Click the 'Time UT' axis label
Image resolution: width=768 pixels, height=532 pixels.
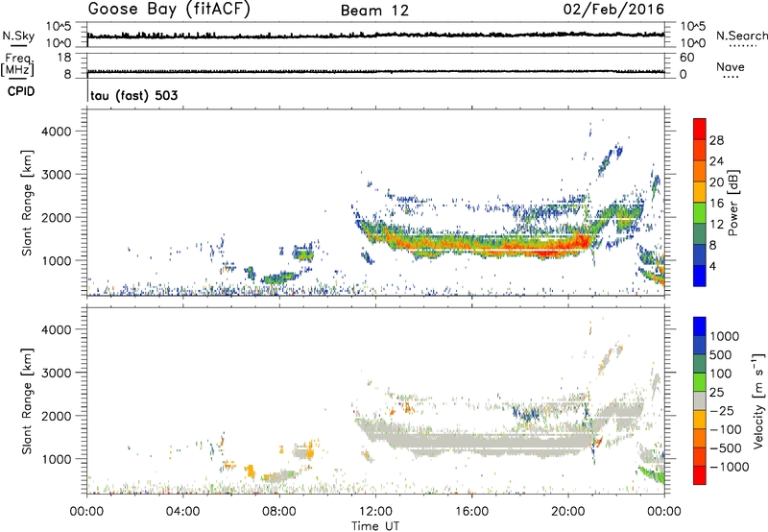[x=375, y=526]
